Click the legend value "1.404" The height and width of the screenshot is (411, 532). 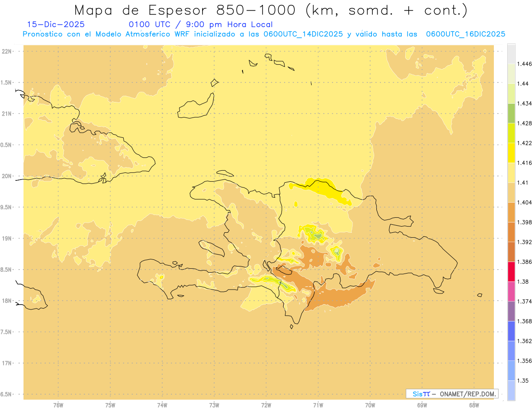[524, 203]
